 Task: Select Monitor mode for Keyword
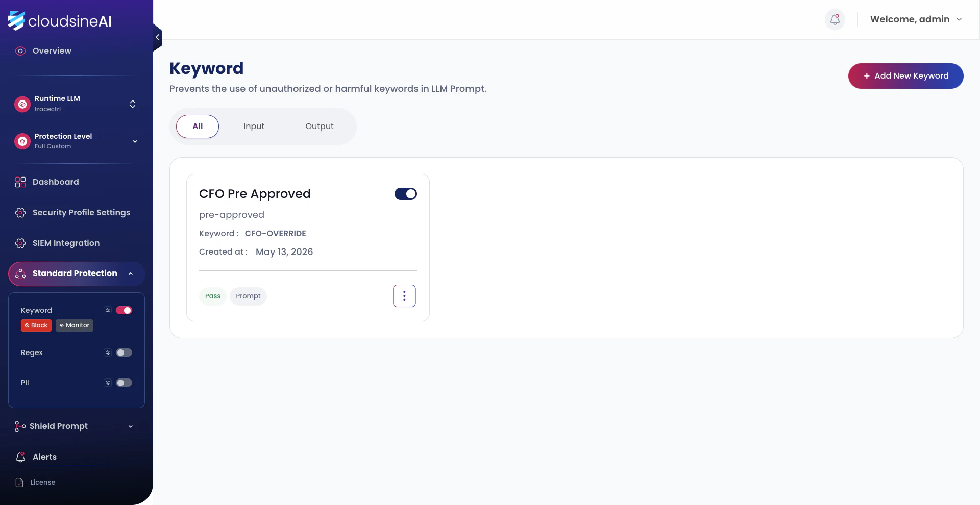[x=75, y=325]
